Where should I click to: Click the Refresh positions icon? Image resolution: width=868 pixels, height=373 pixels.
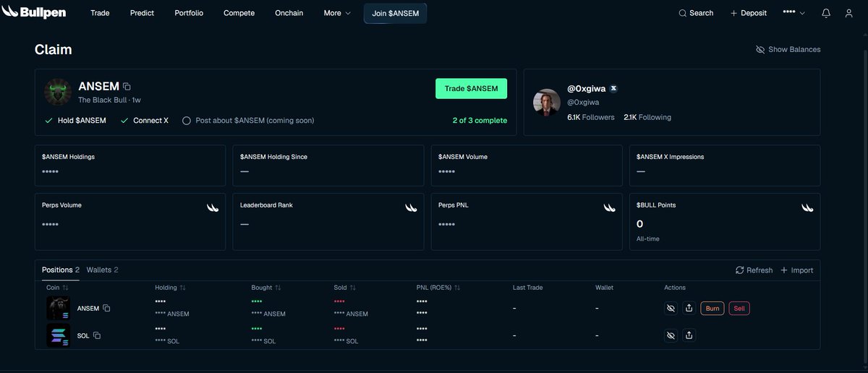click(x=739, y=270)
